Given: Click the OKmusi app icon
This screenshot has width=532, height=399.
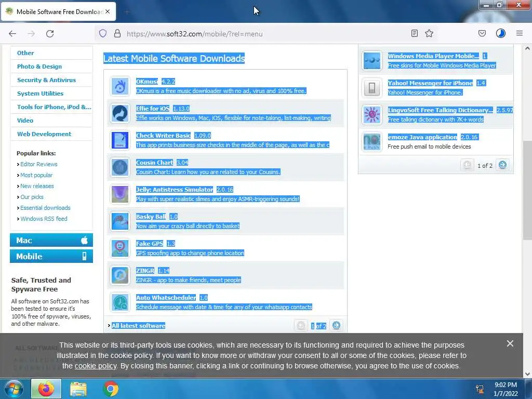Looking at the screenshot, I should coord(120,86).
